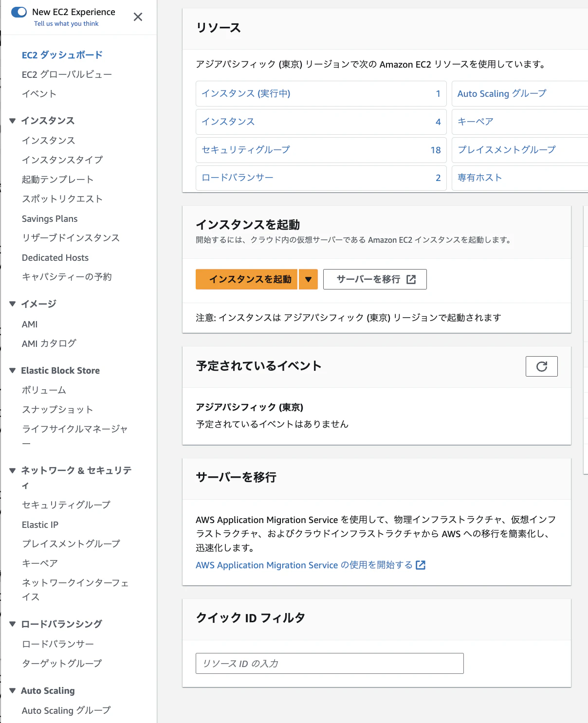This screenshot has height=723, width=588.
Task: Collapse the インスタンス section triangle
Action: coord(13,121)
